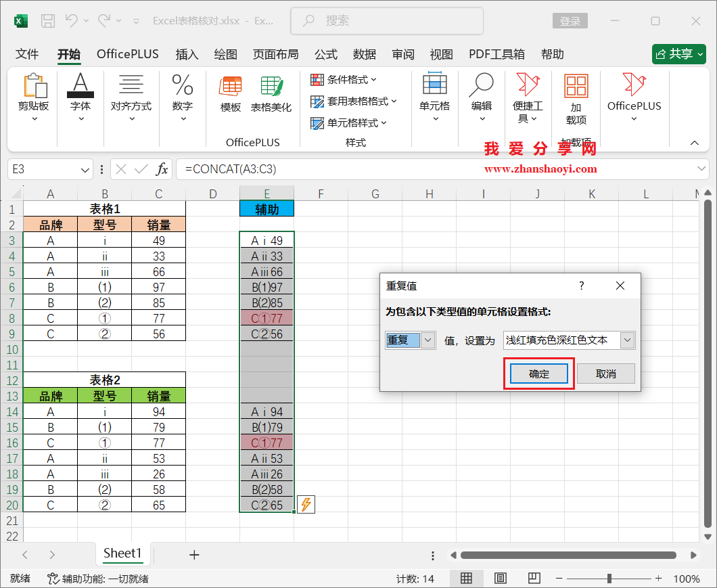This screenshot has height=588, width=717.
Task: Click the zoom slider handle
Action: coord(609,579)
